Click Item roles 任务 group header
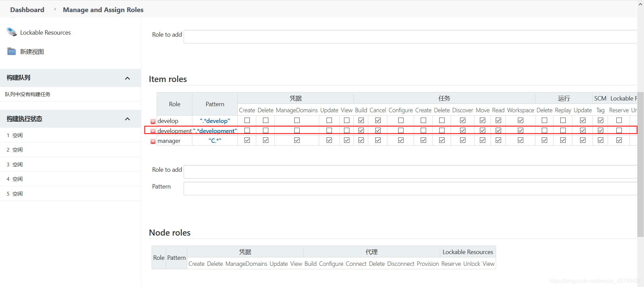Image resolution: width=644 pixels, height=287 pixels. click(444, 98)
